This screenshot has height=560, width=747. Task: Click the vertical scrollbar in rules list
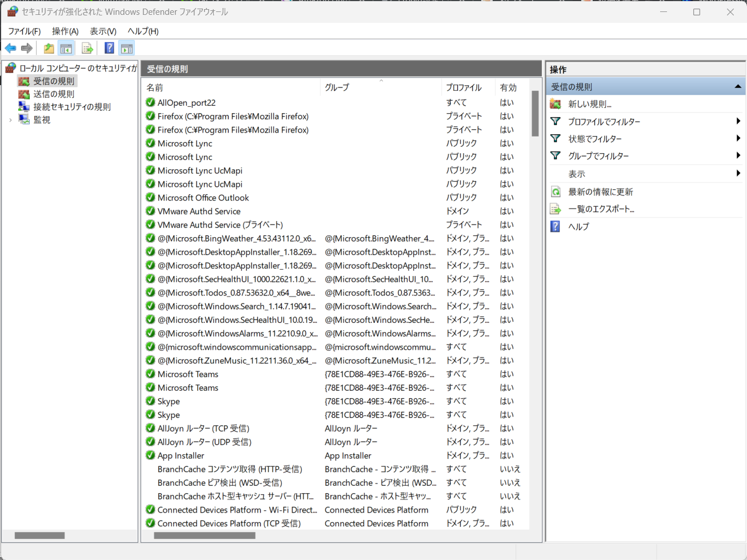(535, 114)
